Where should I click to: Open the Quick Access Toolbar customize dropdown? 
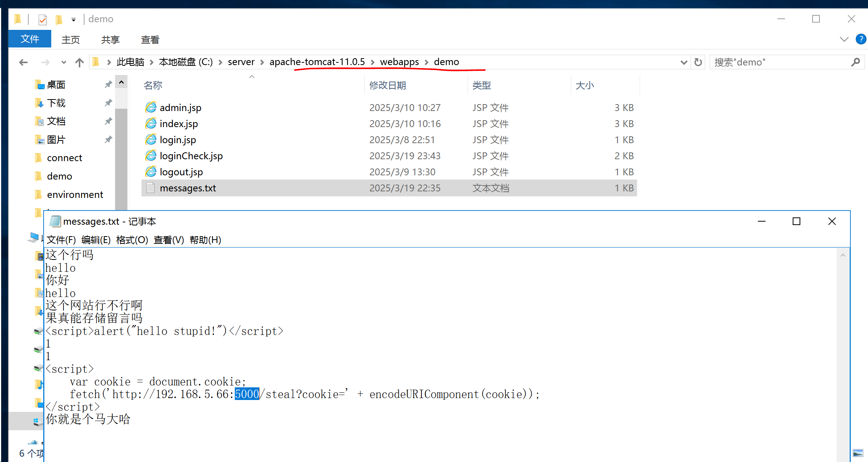pyautogui.click(x=73, y=20)
